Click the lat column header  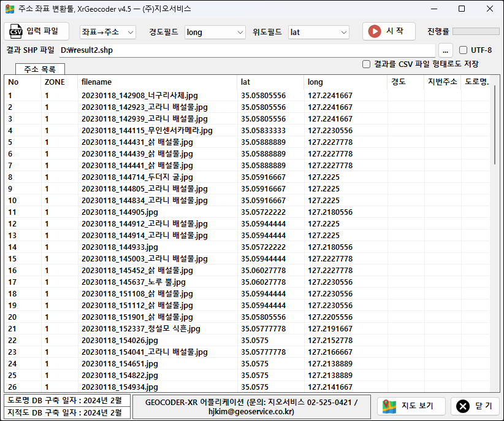point(270,82)
